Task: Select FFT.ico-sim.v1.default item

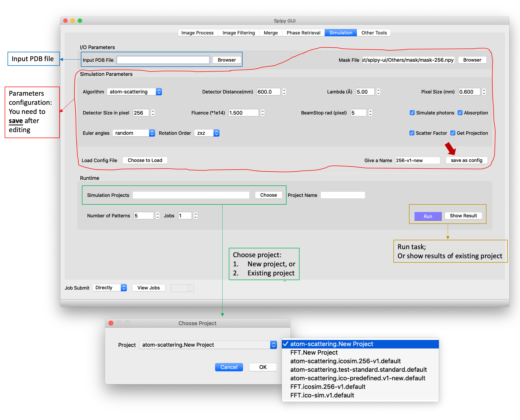Action: point(360,395)
